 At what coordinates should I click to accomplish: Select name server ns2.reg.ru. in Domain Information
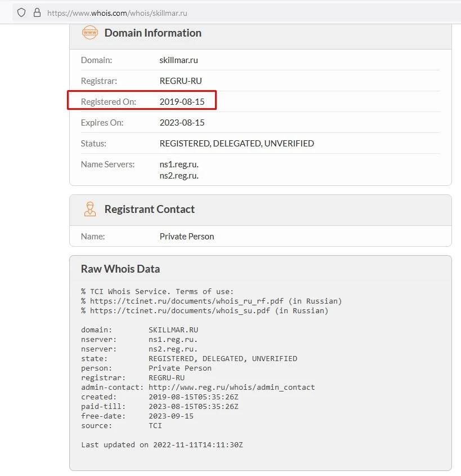[179, 176]
